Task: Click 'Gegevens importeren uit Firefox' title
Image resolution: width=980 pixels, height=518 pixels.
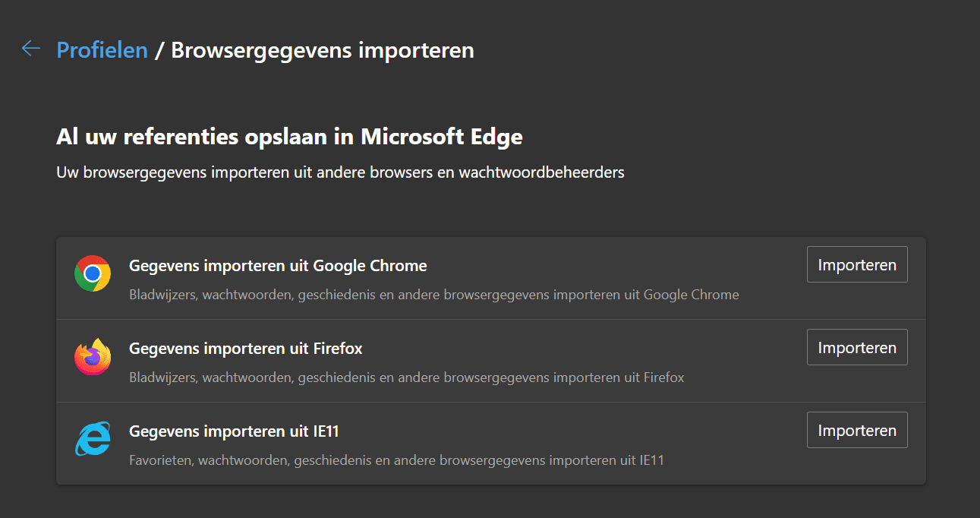Action: coord(246,349)
